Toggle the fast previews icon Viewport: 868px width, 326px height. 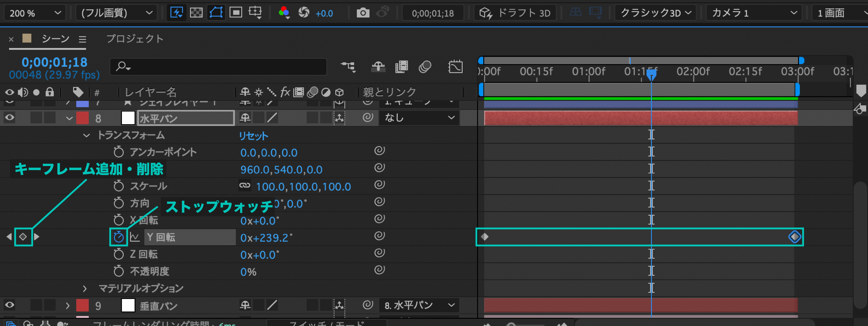click(177, 13)
